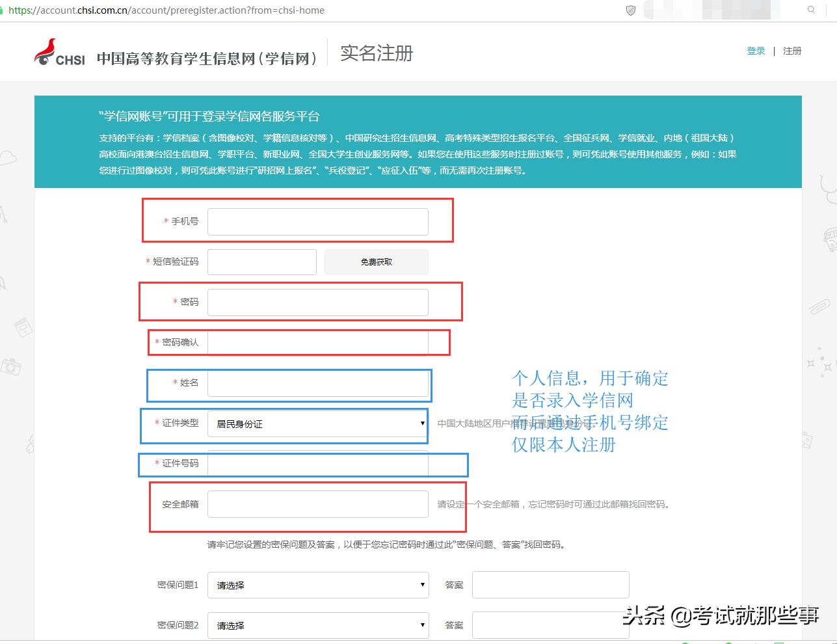Click the 答案 field beside 密保问题1
This screenshot has width=837, height=644.
[550, 585]
